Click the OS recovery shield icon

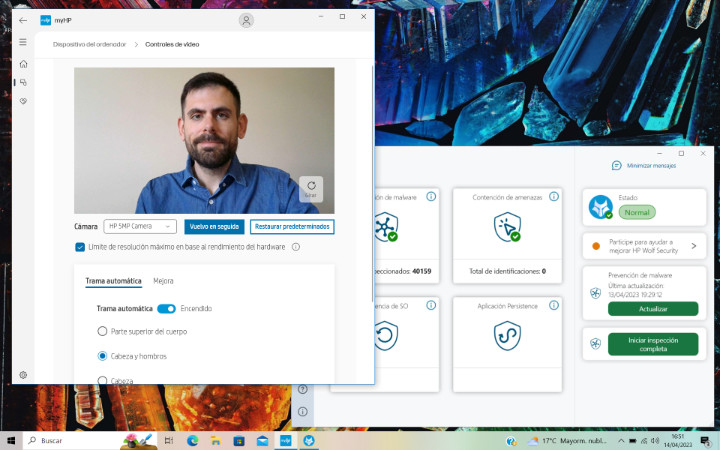[386, 336]
